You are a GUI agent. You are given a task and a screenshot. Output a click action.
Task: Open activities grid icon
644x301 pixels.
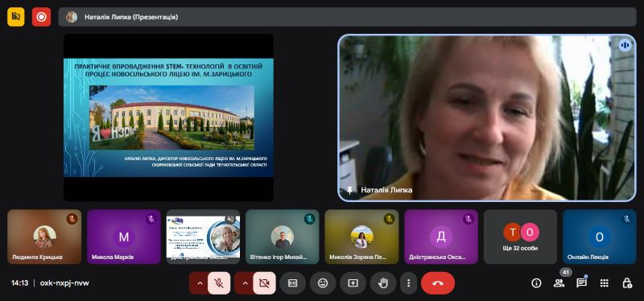click(x=605, y=283)
